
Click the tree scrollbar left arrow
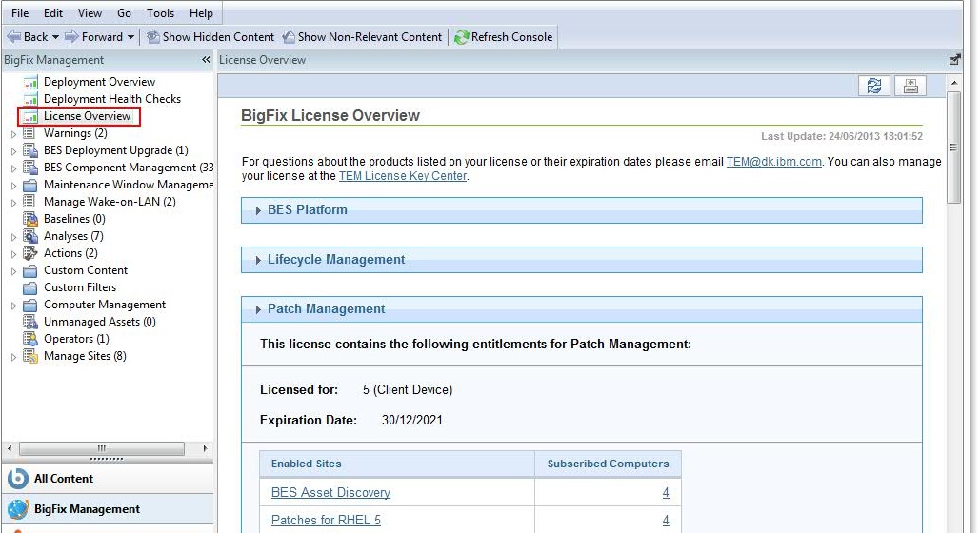point(10,448)
